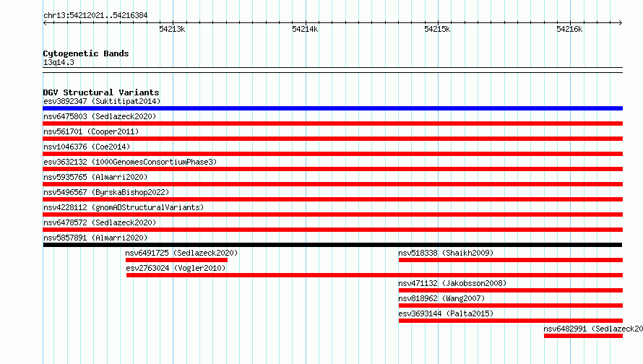Select the nsv5857891 (Almarri2020) label
This screenshot has height=364, width=643.
coord(95,238)
